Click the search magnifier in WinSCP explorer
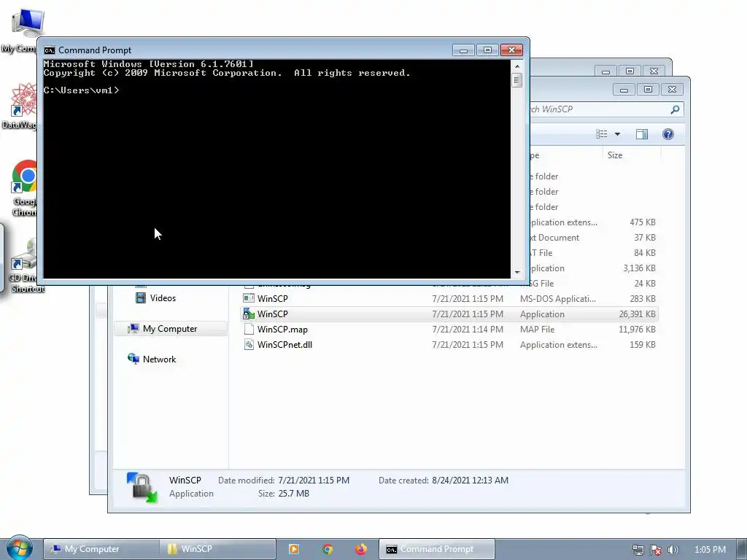 pos(675,109)
